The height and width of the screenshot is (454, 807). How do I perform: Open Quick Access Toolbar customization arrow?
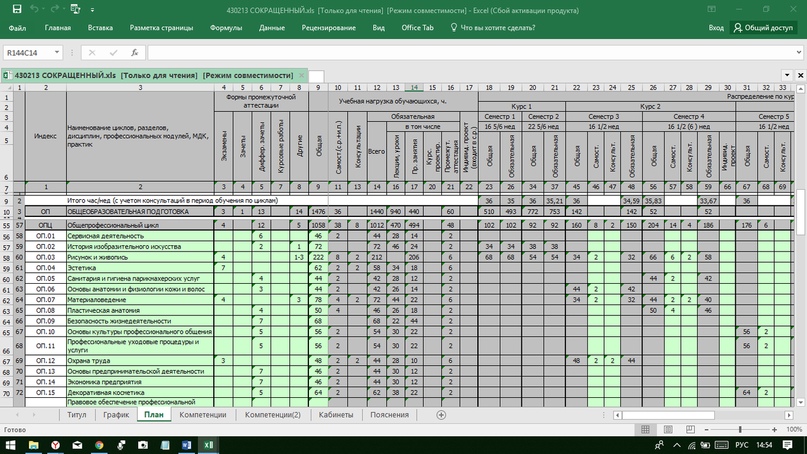93,10
